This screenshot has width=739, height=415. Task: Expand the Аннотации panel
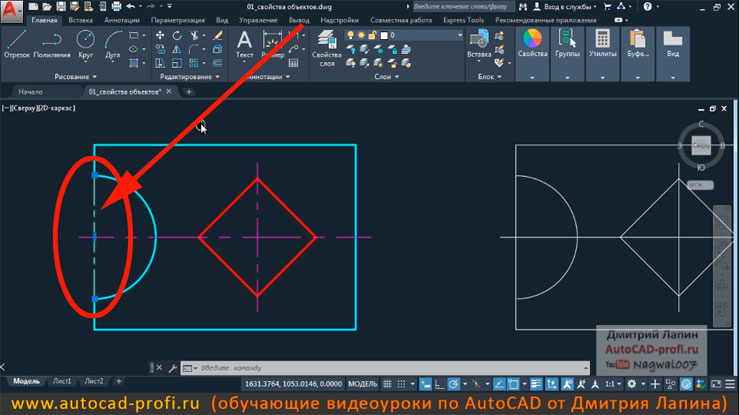pos(269,77)
